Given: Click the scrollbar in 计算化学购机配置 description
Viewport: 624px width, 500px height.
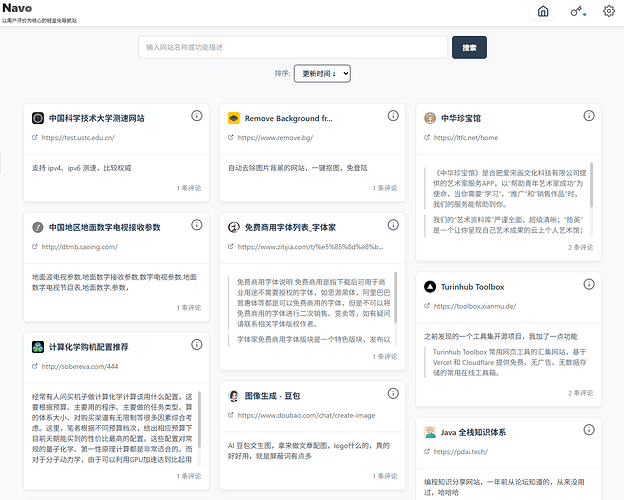Looking at the screenshot, I should point(199,419).
